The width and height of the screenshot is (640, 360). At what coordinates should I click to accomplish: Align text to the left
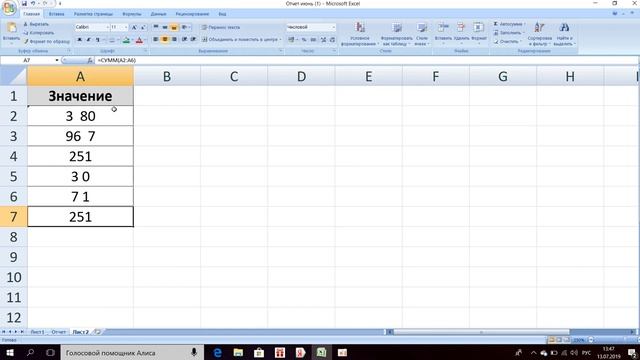click(156, 40)
